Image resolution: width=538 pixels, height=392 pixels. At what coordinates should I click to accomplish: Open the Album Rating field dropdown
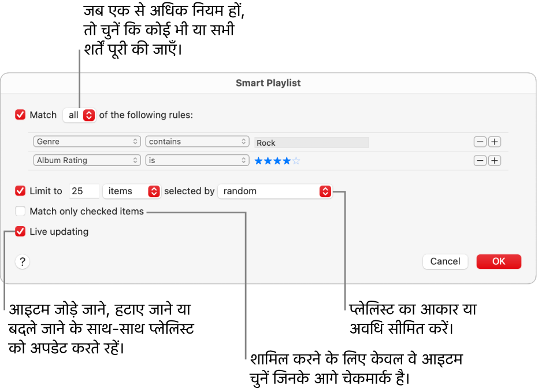coord(87,160)
